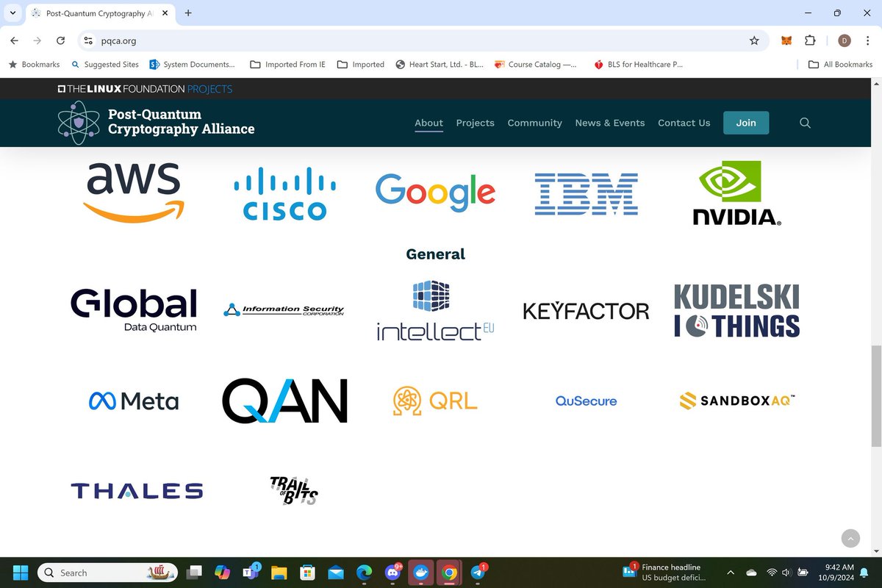Screen dimensions: 882x588
Task: Open a new browser tab
Action: [188, 12]
